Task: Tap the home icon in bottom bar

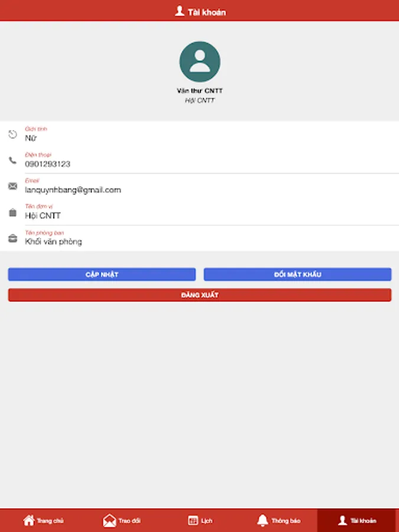Action: point(29,520)
